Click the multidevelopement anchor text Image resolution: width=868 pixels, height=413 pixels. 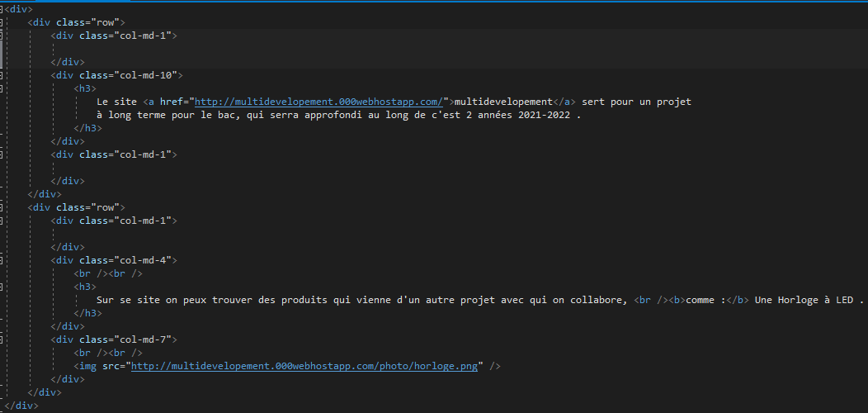pos(503,102)
